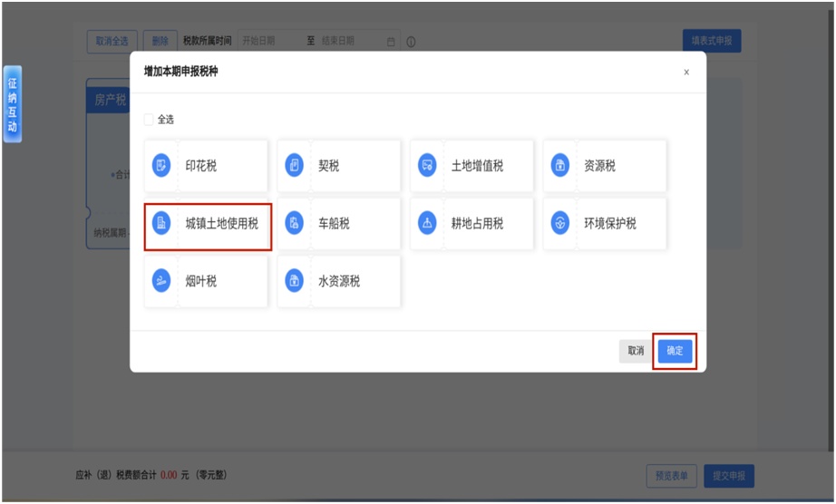Click the info icon beside date range
Screen dimensions: 836x504
coord(411,42)
